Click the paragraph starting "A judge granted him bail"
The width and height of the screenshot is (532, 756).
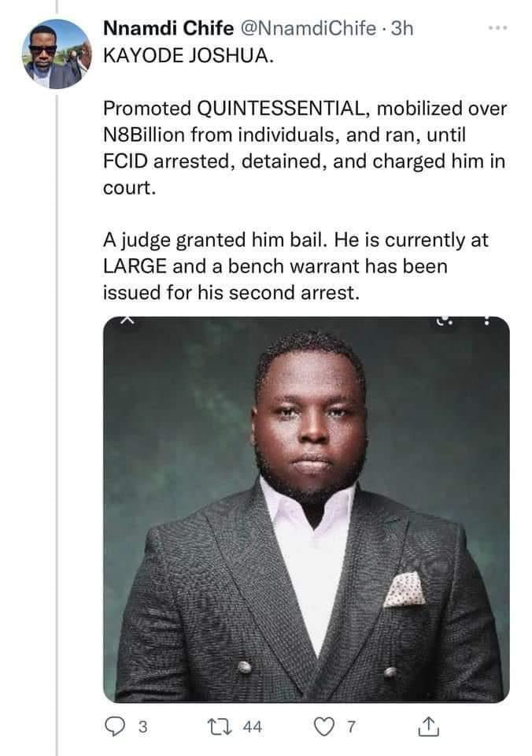pyautogui.click(x=291, y=265)
